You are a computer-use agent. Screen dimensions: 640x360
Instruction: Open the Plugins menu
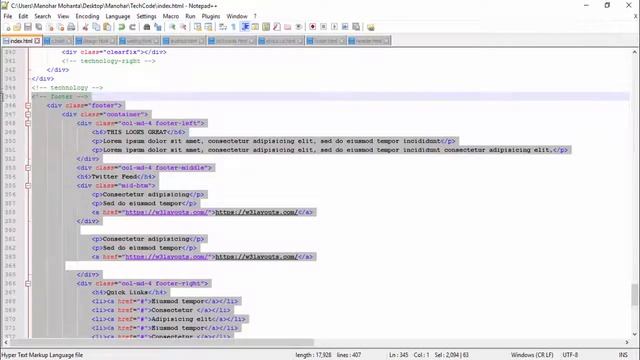click(211, 16)
